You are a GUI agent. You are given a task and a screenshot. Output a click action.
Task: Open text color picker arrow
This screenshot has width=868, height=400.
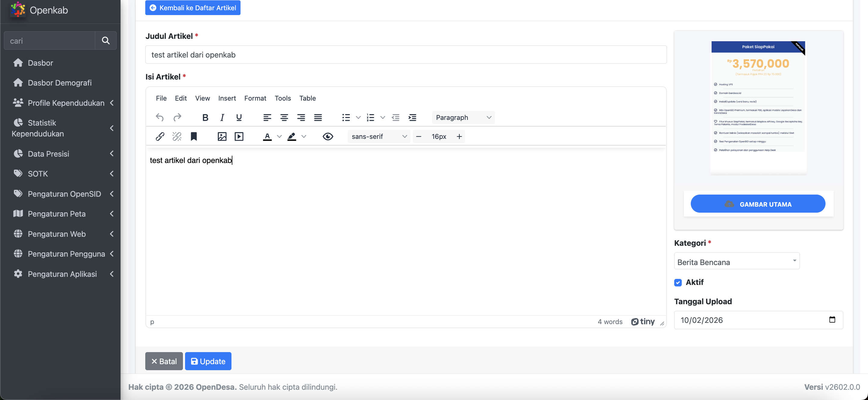click(x=279, y=136)
